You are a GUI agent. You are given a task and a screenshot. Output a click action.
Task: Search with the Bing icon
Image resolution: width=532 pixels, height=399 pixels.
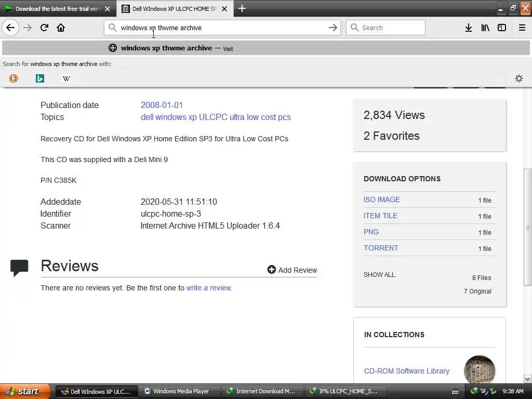39,78
